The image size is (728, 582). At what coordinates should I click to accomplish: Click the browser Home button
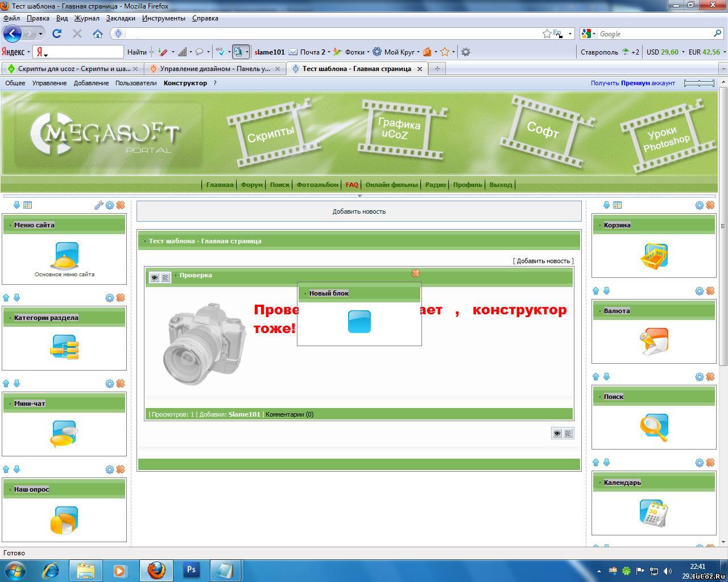coord(98,34)
